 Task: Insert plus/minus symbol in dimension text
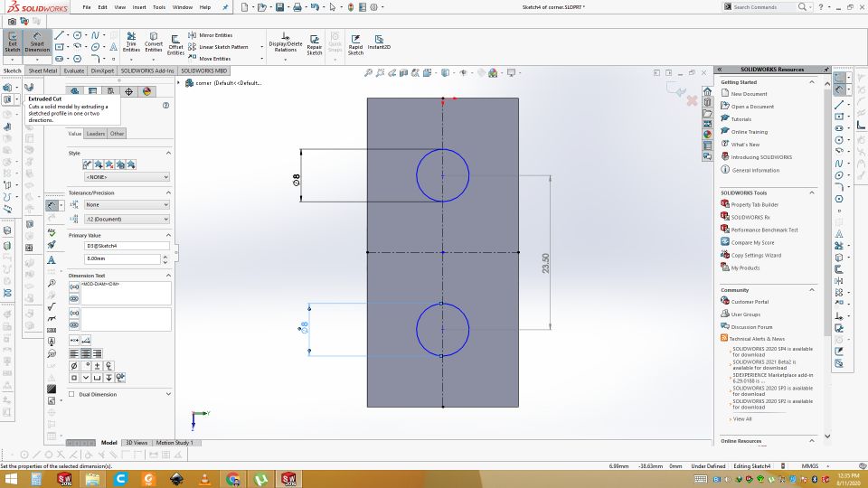coord(97,366)
